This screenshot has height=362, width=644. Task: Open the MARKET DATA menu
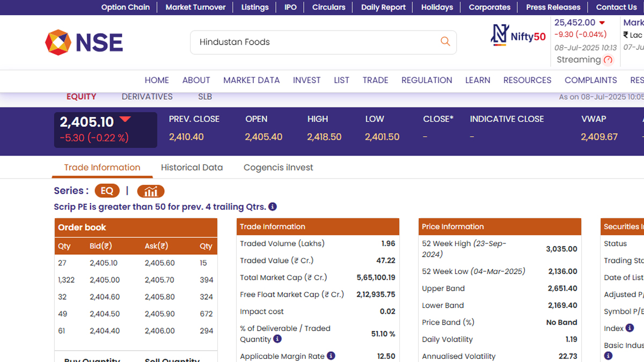(x=252, y=80)
